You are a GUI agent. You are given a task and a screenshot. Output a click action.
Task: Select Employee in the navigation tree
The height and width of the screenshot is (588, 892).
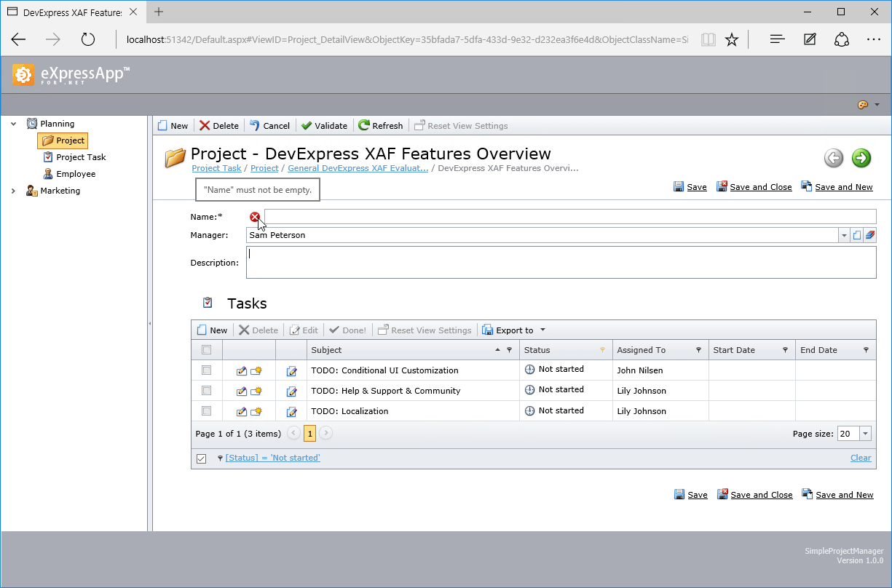[76, 174]
